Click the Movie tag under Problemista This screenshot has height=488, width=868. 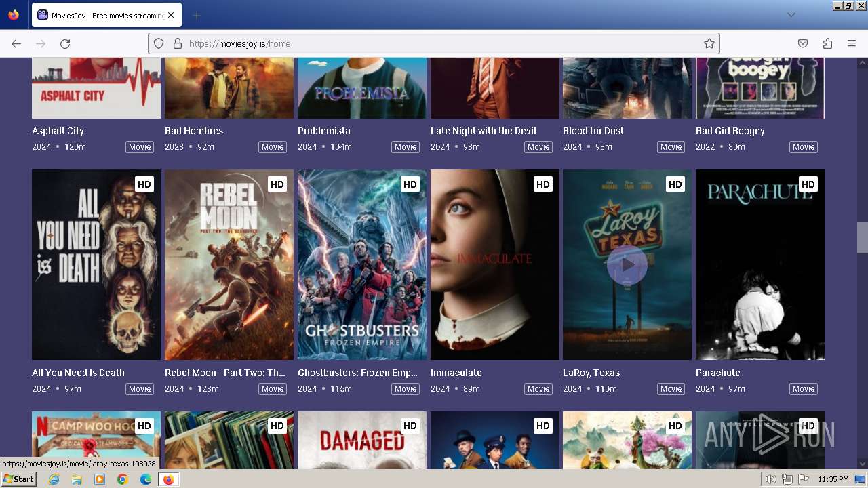[x=406, y=147]
